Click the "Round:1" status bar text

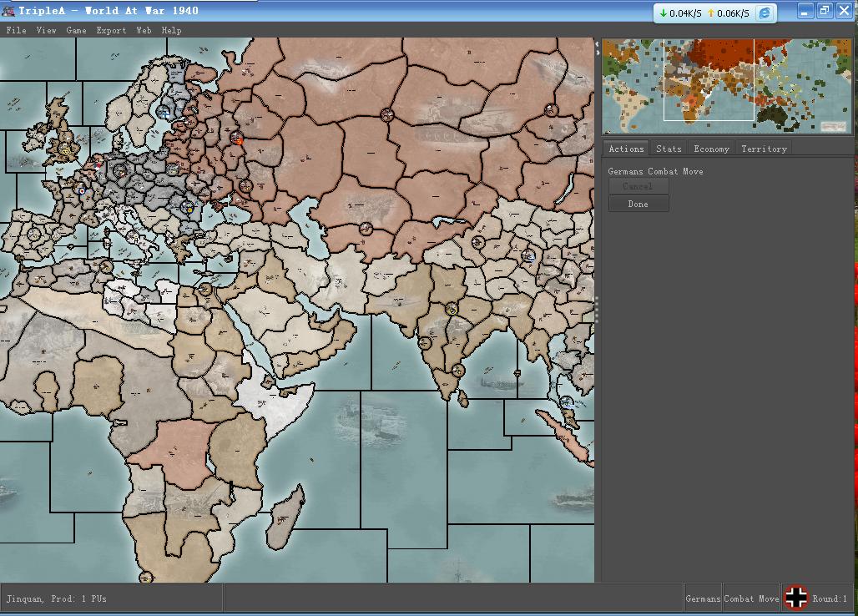point(830,598)
